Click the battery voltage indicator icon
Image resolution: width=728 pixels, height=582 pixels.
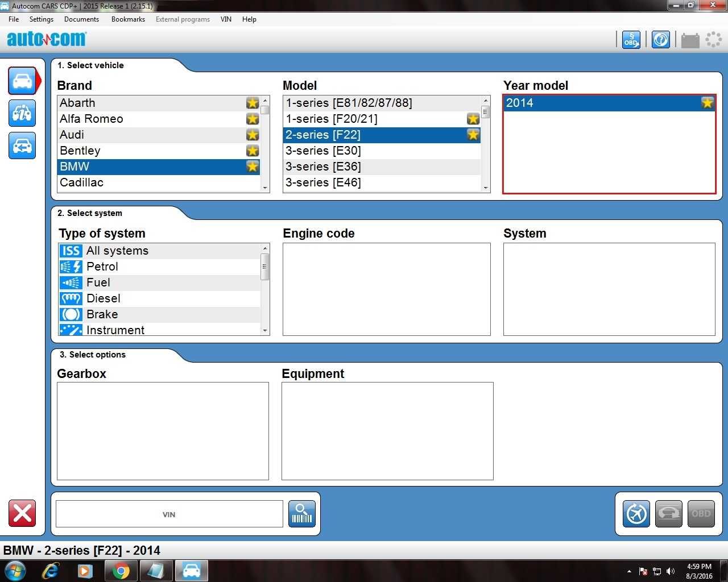point(690,40)
